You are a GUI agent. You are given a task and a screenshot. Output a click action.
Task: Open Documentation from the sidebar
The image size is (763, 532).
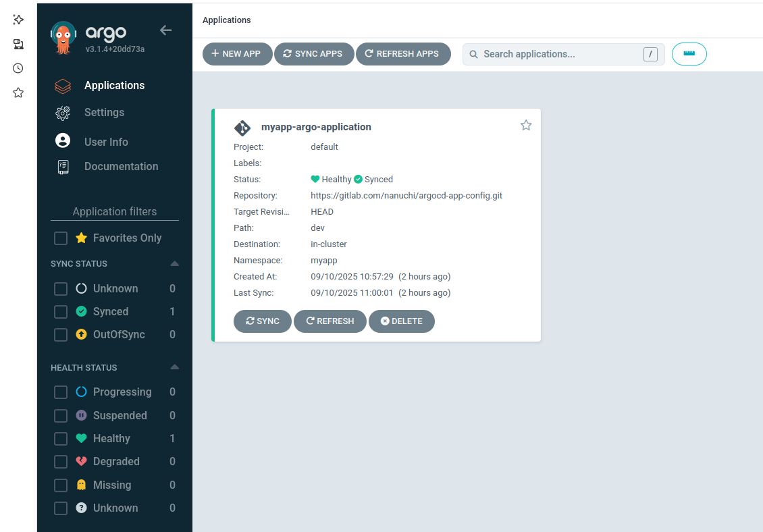click(121, 167)
